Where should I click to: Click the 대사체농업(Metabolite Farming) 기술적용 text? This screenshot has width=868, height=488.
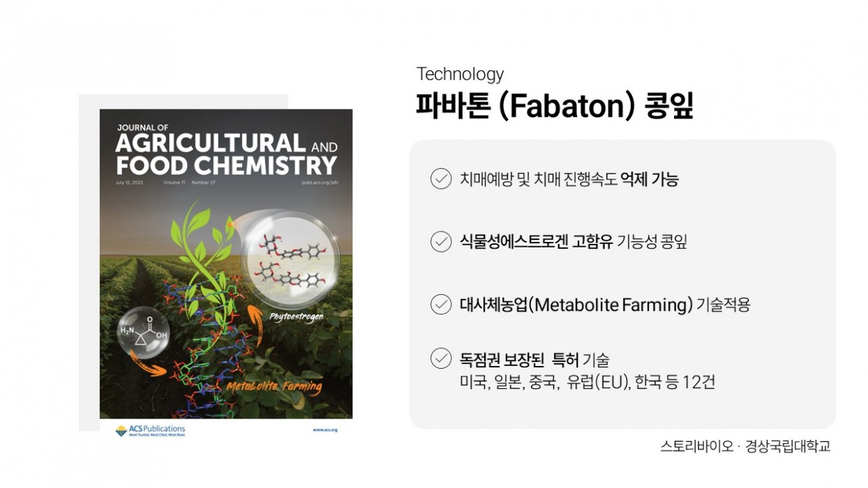605,305
